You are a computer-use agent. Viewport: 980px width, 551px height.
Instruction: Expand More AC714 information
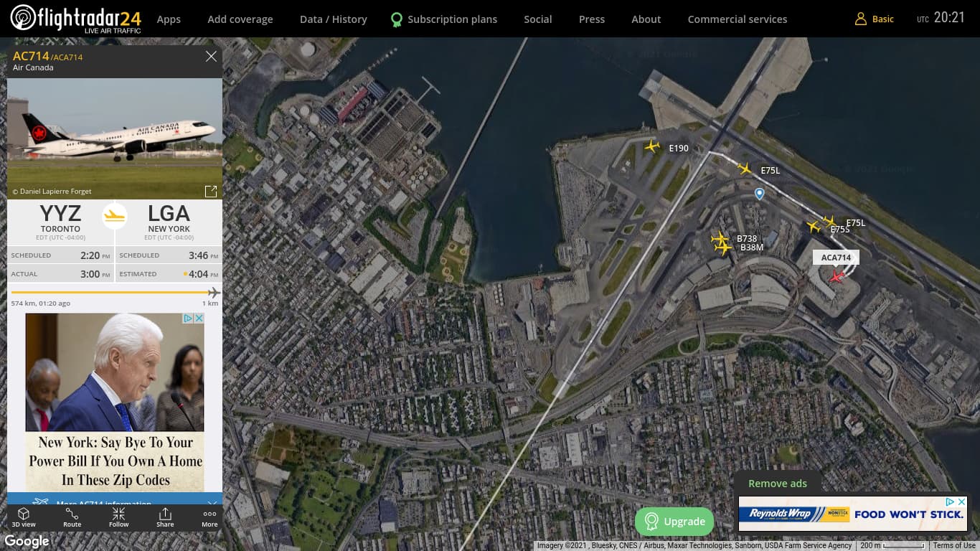115,501
